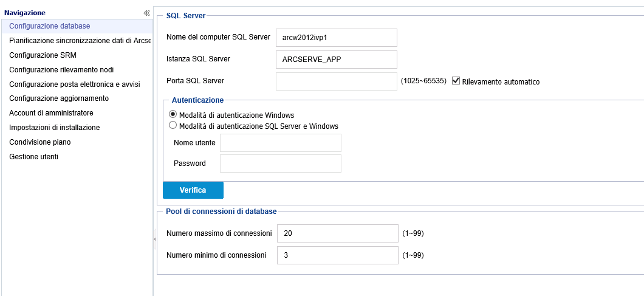Screen dimensions: 644x296
Task: Collapse the Navigazione panel with double-arrow icon
Action: click(146, 13)
